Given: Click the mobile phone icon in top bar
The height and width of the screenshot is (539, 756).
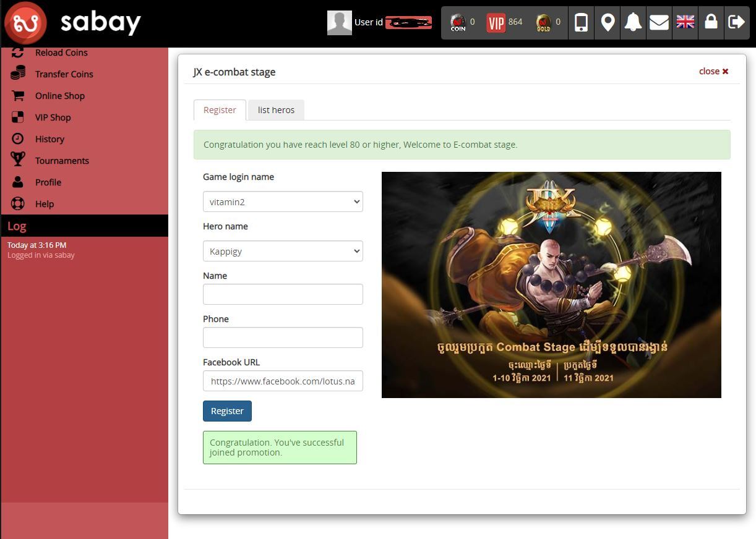Looking at the screenshot, I should tap(580, 23).
